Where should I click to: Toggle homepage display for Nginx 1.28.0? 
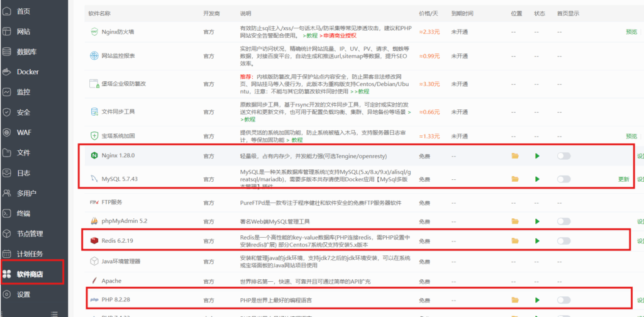point(563,155)
